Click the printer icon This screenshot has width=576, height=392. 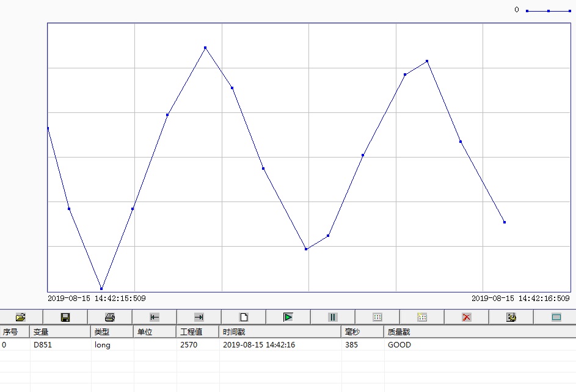click(x=110, y=317)
